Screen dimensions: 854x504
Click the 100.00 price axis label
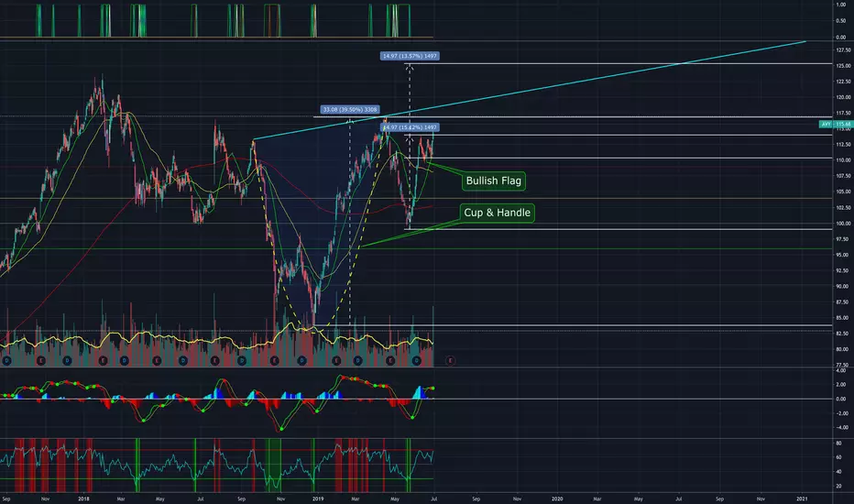coord(843,224)
